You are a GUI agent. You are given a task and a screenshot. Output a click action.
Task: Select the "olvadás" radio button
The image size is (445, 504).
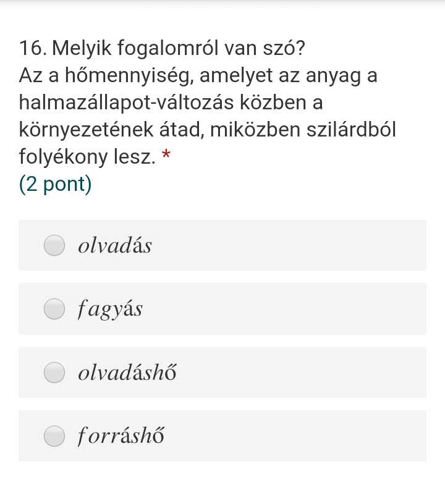54,245
